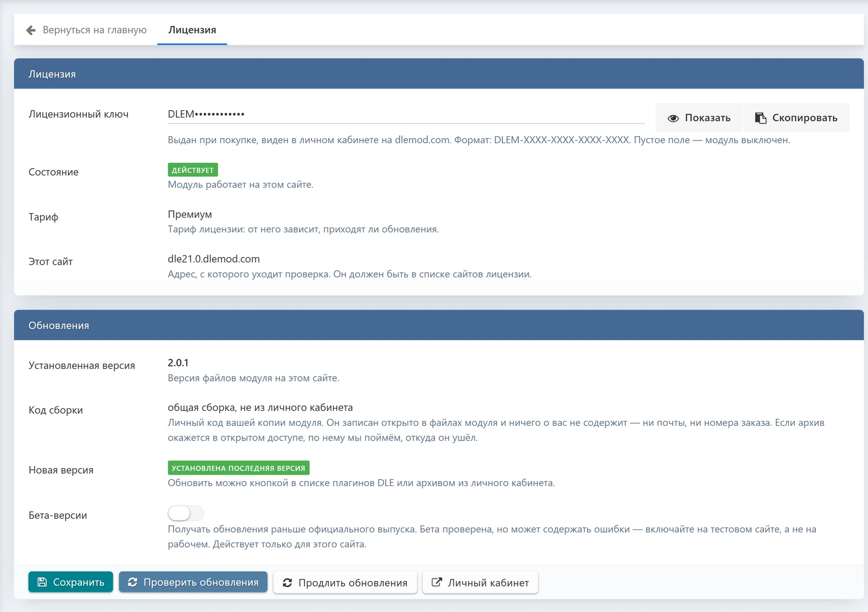Click the license key input field
The image size is (868, 612).
406,114
